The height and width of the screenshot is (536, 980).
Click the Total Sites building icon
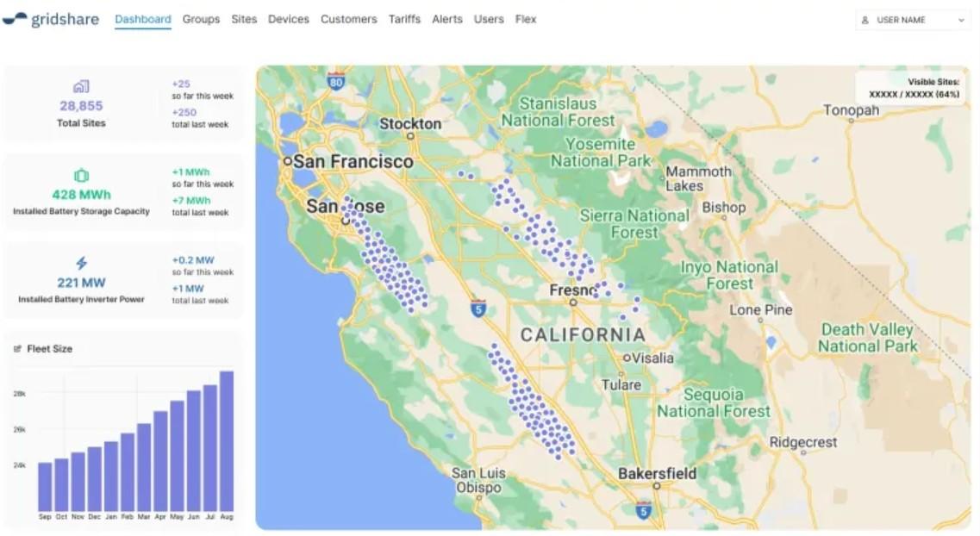pyautogui.click(x=81, y=86)
